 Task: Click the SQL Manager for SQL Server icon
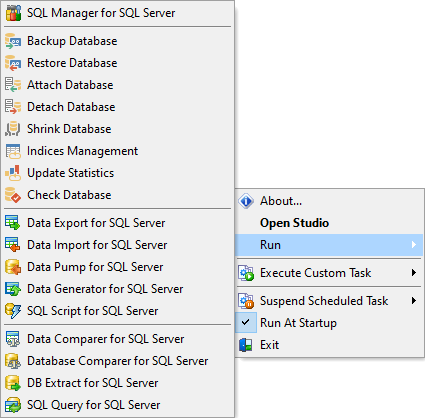tap(13, 13)
